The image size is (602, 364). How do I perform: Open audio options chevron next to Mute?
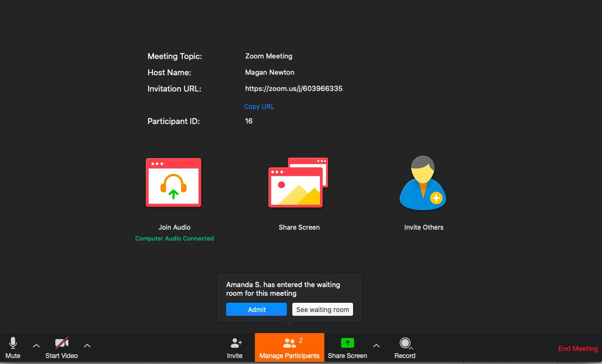point(36,346)
